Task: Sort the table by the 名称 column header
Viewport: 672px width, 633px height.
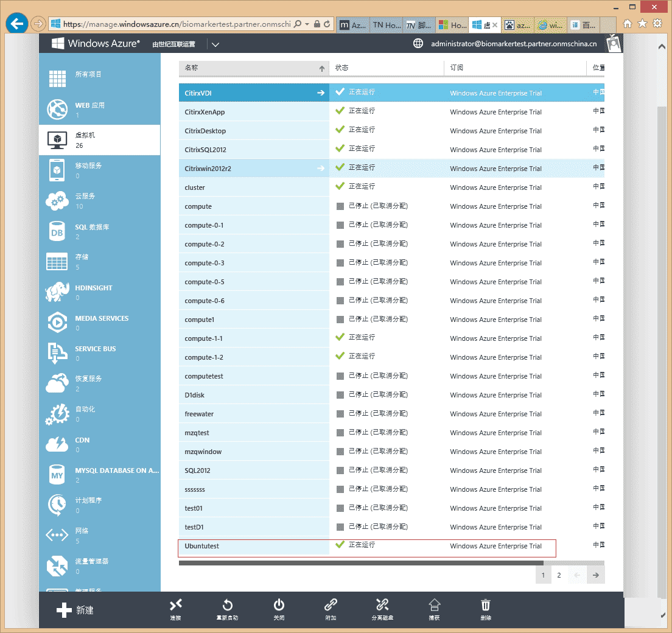Action: coord(254,68)
